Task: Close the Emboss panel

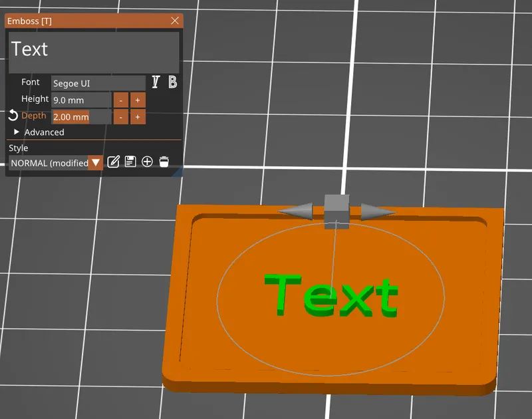Action: (x=175, y=21)
